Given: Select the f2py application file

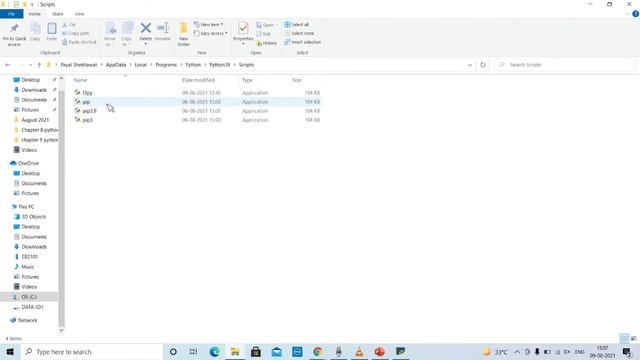Looking at the screenshot, I should click(x=198, y=93).
